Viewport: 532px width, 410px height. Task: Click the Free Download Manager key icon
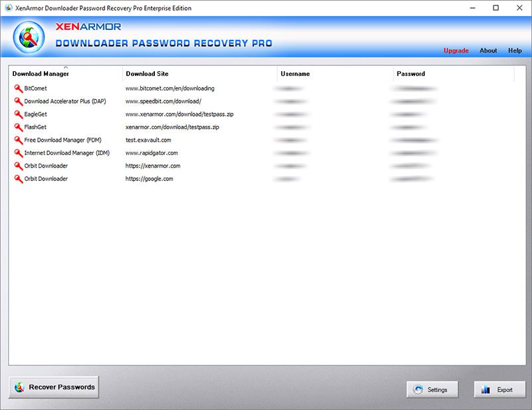(x=19, y=140)
